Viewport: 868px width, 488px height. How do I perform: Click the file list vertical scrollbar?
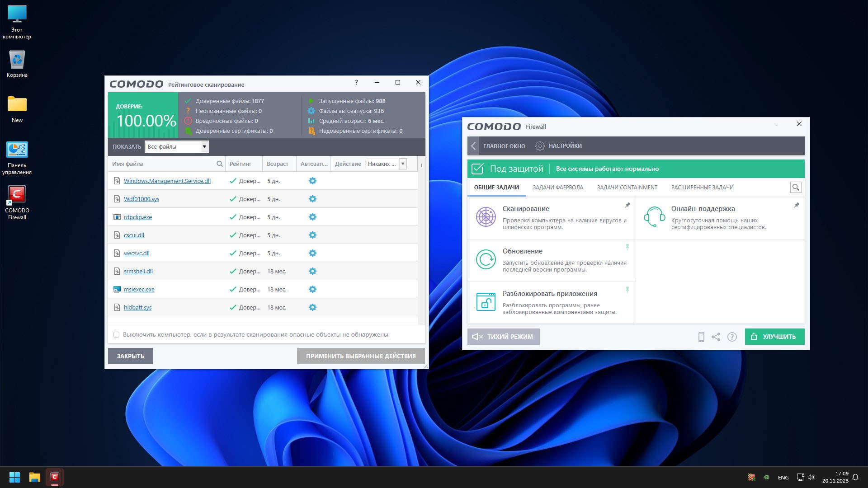[x=421, y=244]
